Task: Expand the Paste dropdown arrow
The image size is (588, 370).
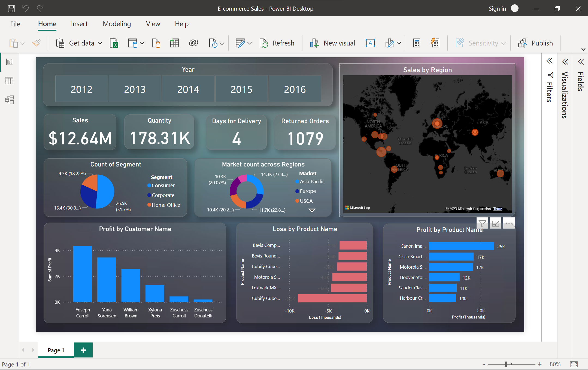Action: (22, 43)
